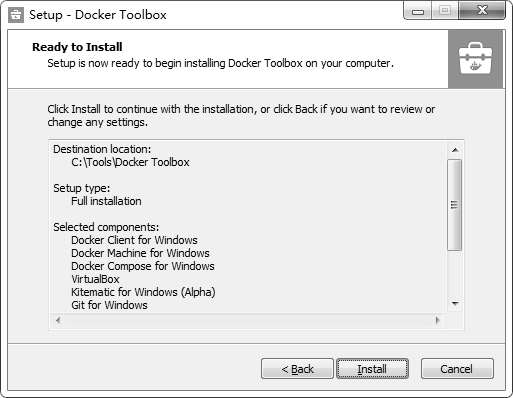Click the Docker Toolbox title bar icon
This screenshot has width=513, height=398.
(x=16, y=15)
